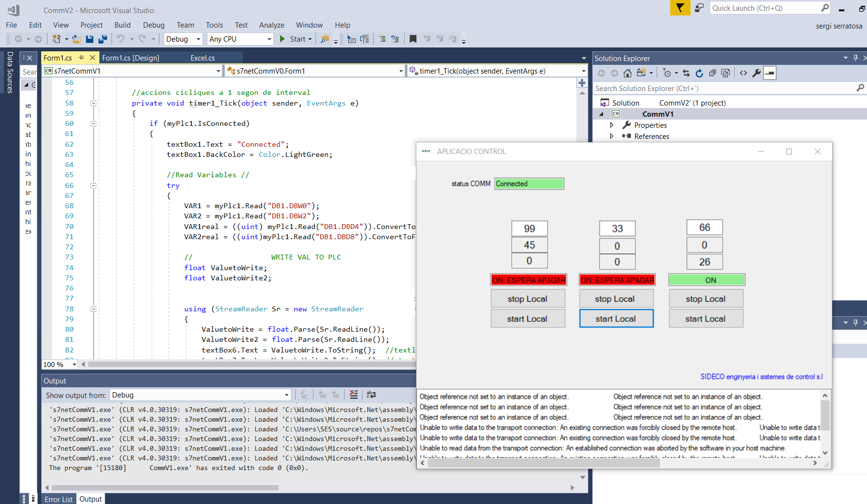Clear all output in Output panel

click(354, 395)
